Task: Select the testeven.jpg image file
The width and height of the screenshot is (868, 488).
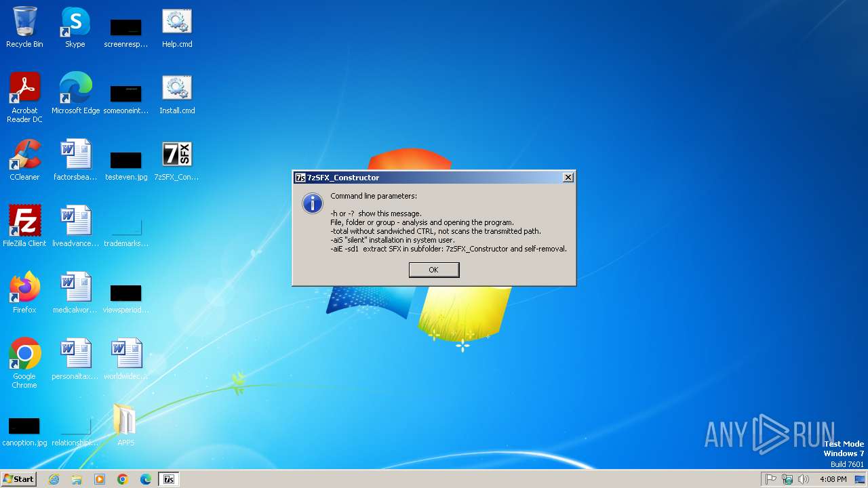Action: click(x=126, y=165)
